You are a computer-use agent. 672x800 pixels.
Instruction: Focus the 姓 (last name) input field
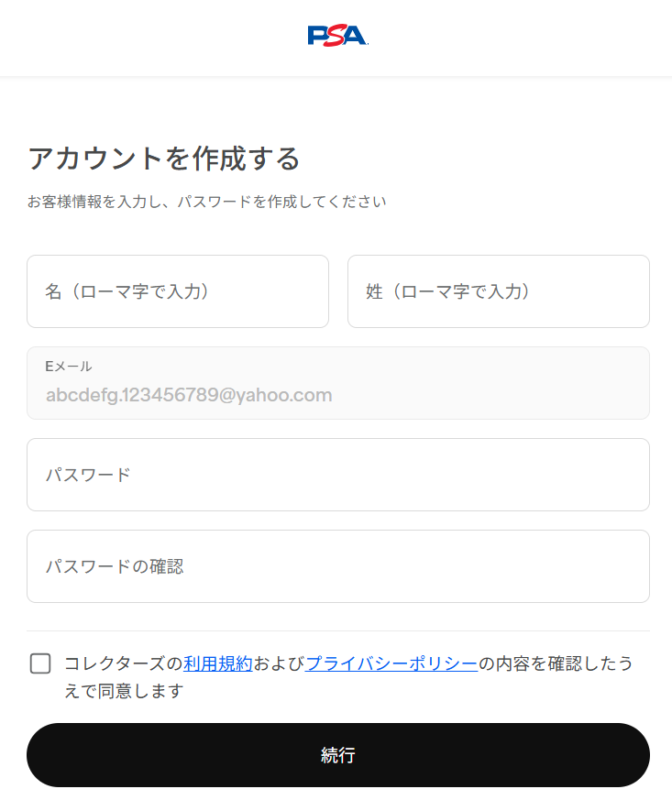pos(498,291)
